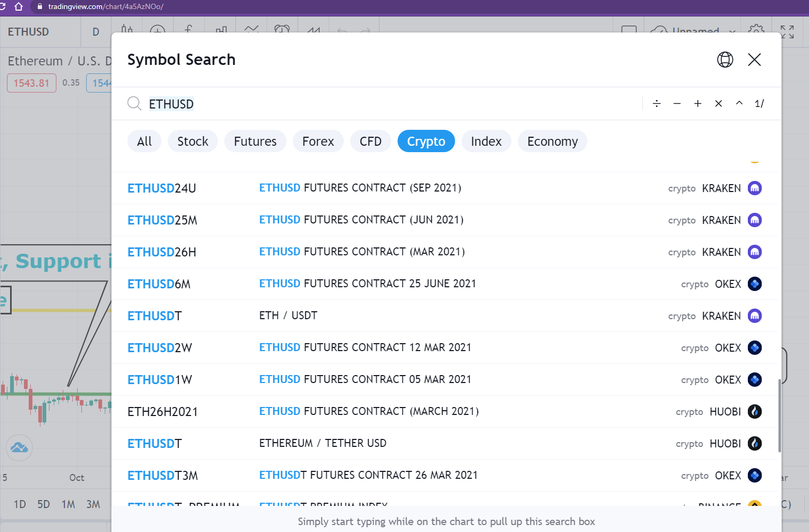Screen dimensions: 809x532
Task: View site info via the padlock icon
Action: tap(39, 6)
